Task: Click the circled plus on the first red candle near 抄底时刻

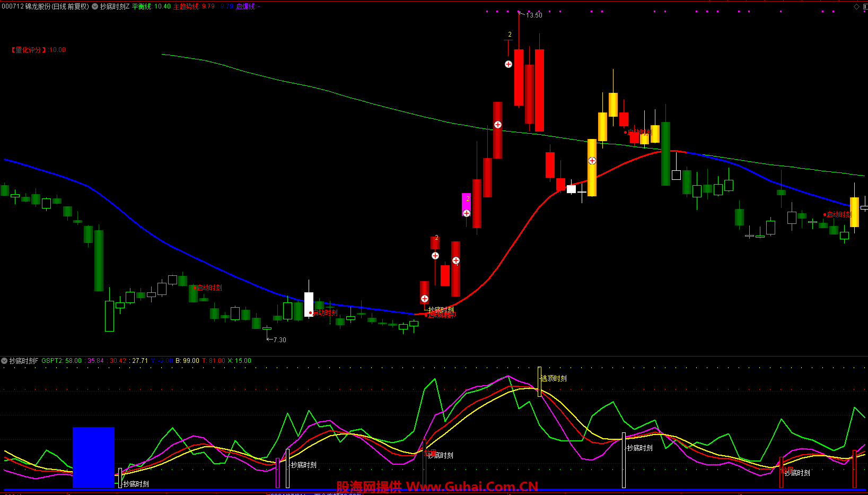Action: tap(425, 299)
